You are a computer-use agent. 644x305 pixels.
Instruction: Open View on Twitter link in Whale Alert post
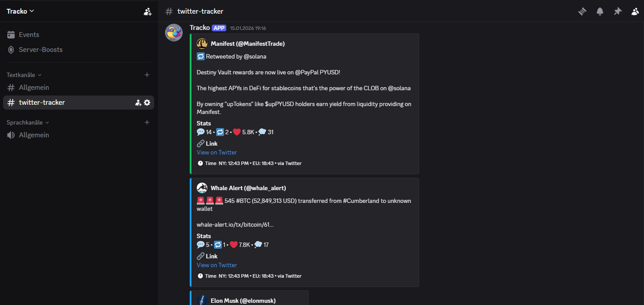[x=217, y=265]
